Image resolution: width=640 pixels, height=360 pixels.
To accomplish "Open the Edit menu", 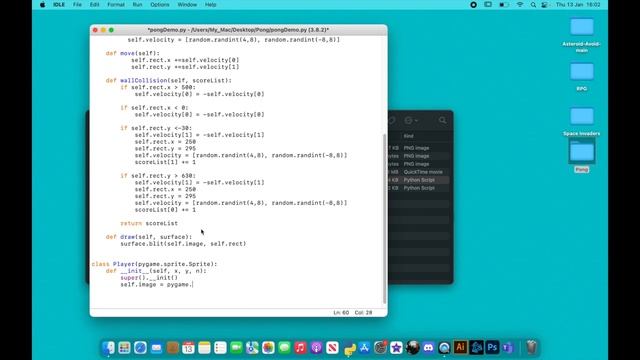I will (x=94, y=4).
